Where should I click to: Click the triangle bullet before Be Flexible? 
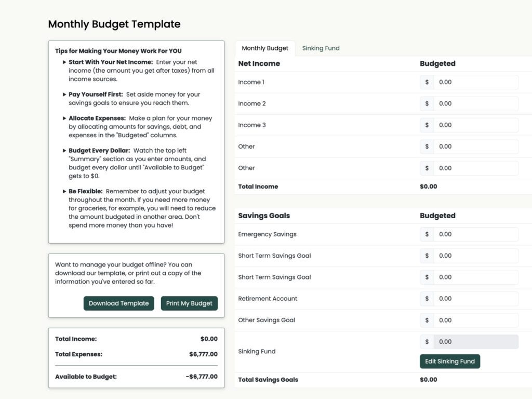pyautogui.click(x=64, y=191)
